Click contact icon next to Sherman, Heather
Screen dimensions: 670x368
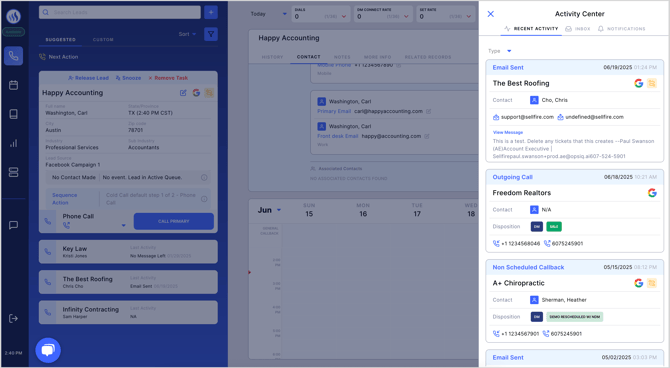pos(534,300)
